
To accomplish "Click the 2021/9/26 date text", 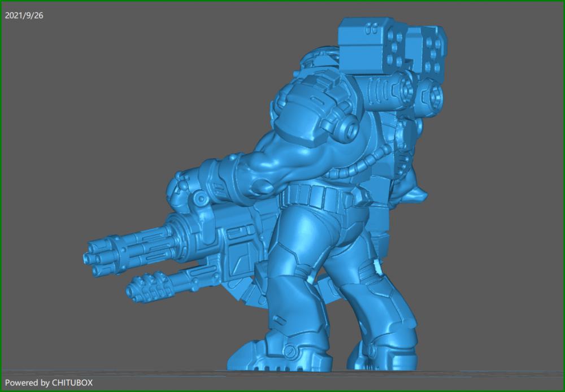I will [x=24, y=15].
